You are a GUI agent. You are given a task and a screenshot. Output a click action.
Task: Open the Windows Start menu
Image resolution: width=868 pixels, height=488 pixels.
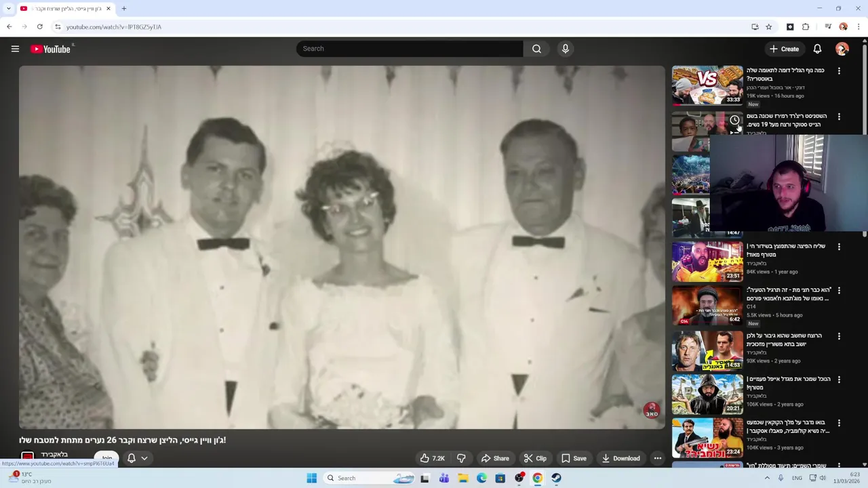pos(311,478)
